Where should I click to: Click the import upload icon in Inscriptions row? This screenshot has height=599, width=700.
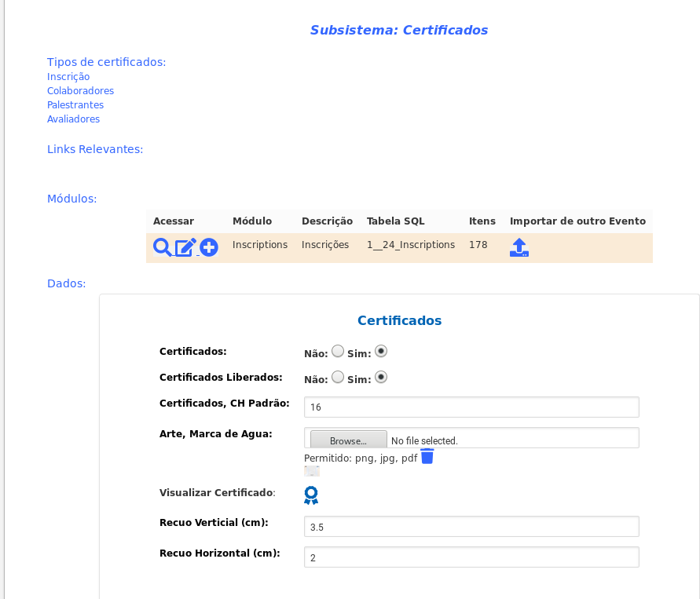pos(519,247)
